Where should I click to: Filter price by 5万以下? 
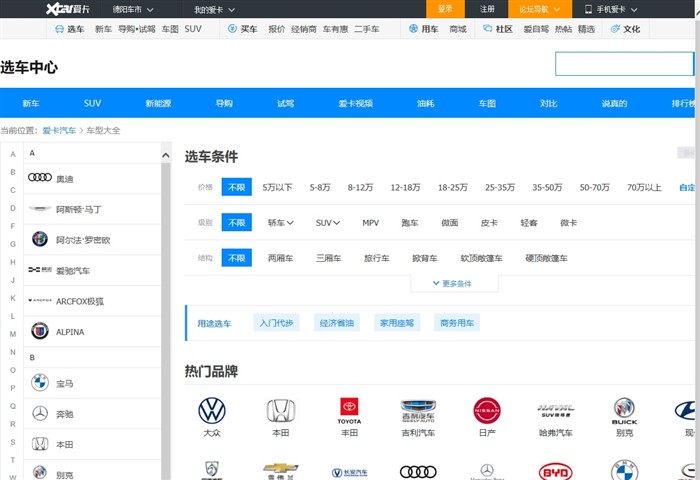(x=277, y=188)
